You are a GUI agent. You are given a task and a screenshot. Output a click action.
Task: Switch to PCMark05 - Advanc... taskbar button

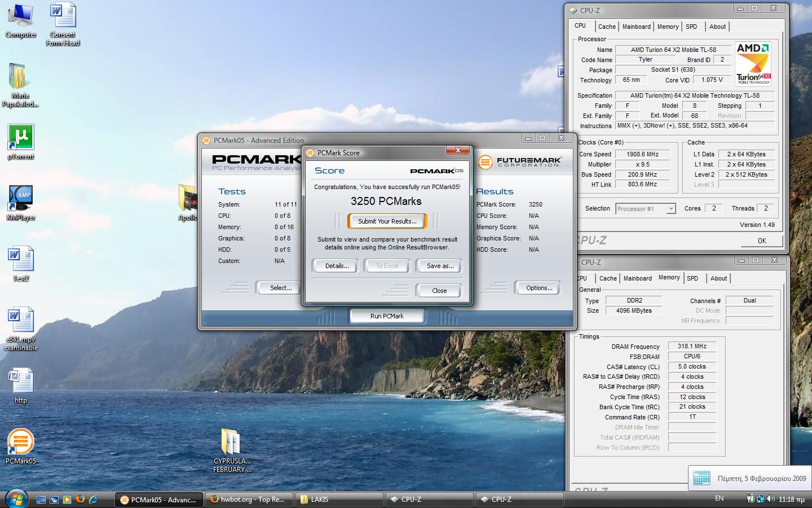pyautogui.click(x=159, y=500)
